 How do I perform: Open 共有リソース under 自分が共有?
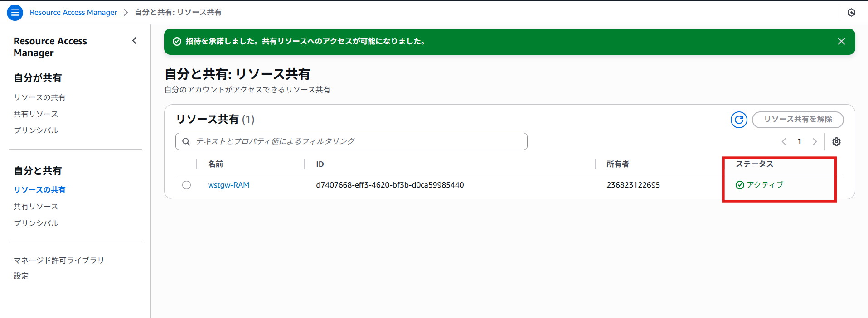click(x=36, y=114)
